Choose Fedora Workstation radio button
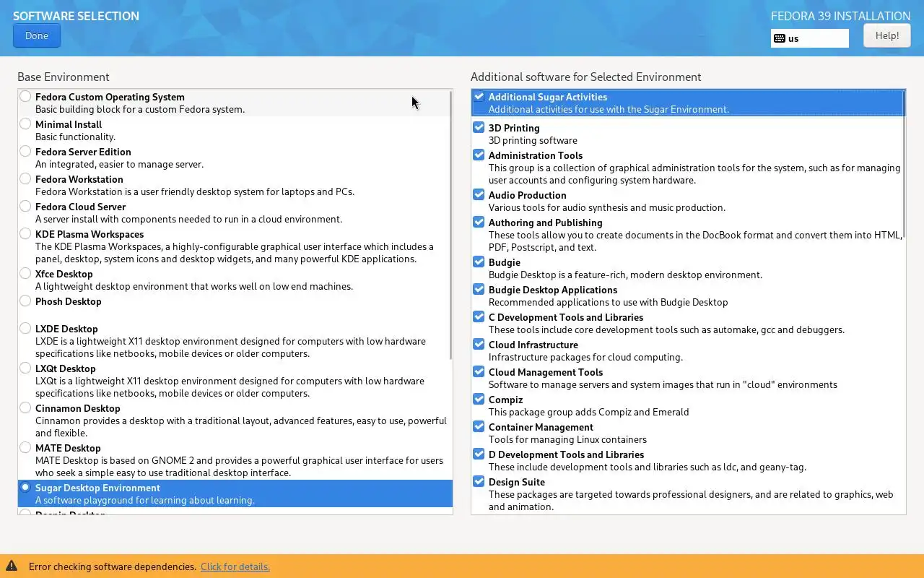This screenshot has width=924, height=578. tap(25, 178)
